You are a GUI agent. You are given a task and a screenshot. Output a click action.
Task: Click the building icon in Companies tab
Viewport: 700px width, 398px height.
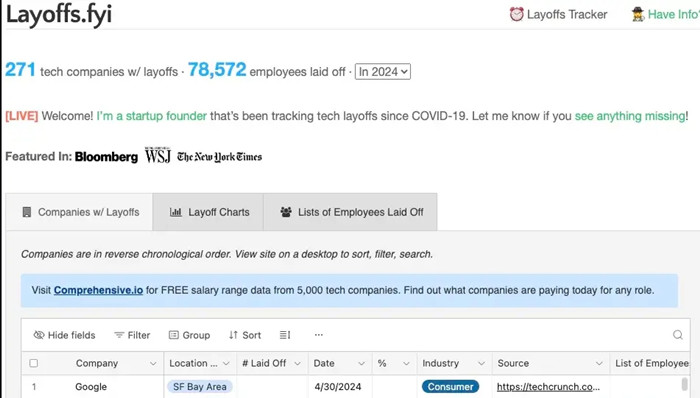pos(27,212)
